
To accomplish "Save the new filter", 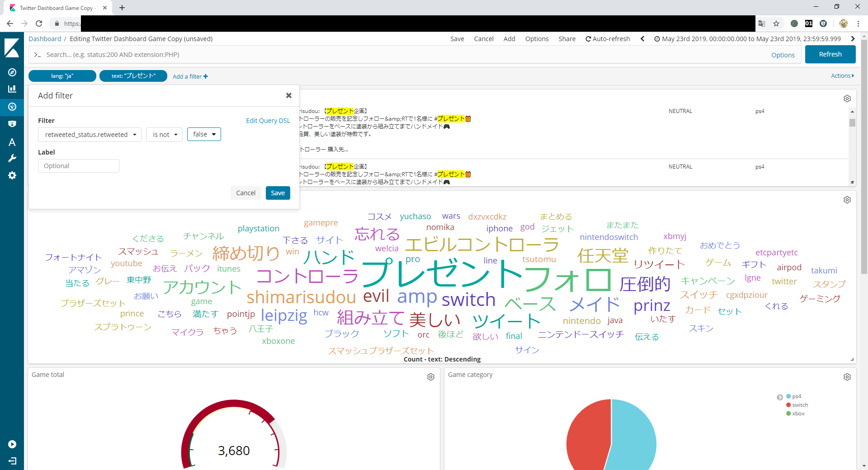I will (x=278, y=193).
